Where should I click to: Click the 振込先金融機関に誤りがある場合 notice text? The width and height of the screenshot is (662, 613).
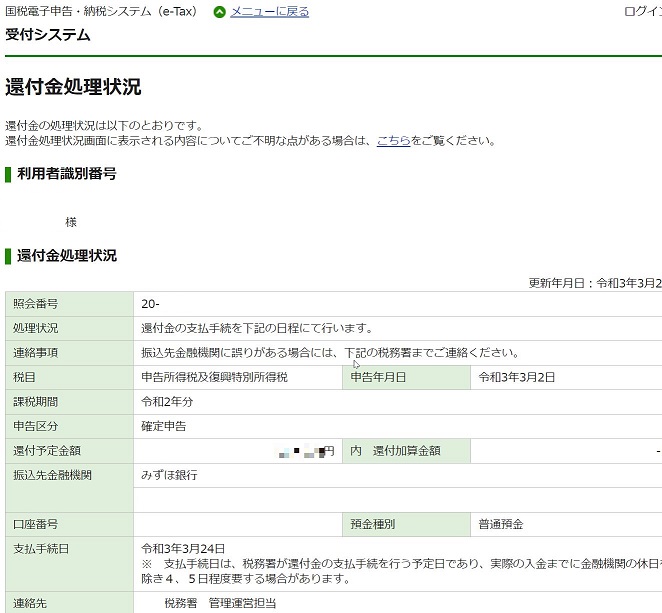tap(330, 353)
